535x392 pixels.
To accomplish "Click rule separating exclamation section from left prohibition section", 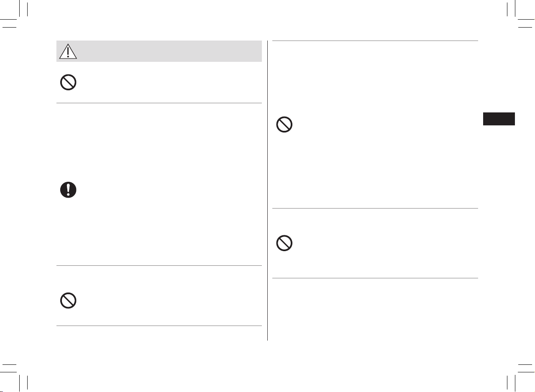I will (159, 265).
